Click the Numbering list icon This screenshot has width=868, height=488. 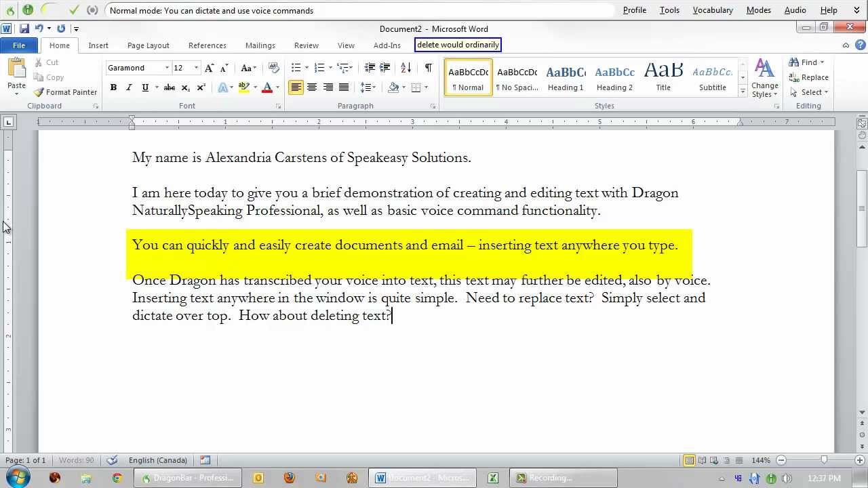(320, 68)
